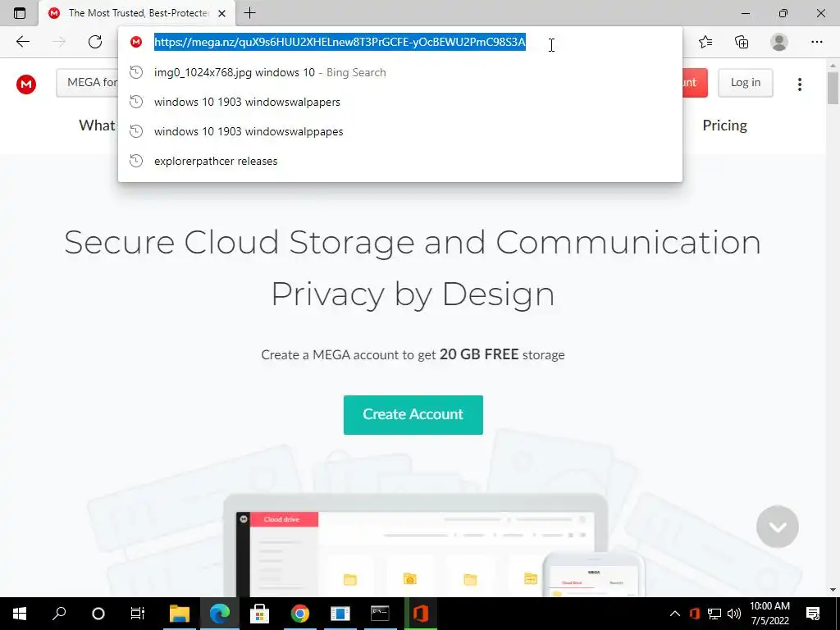This screenshot has width=840, height=630.
Task: Choose suggestion 'windows 10 1903 windowswalpapers'
Action: point(400,102)
